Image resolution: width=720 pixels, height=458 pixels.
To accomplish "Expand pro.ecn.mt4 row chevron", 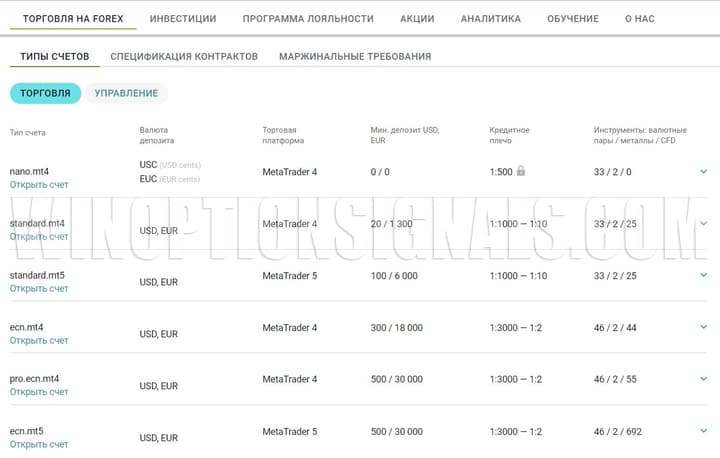I will pos(704,379).
